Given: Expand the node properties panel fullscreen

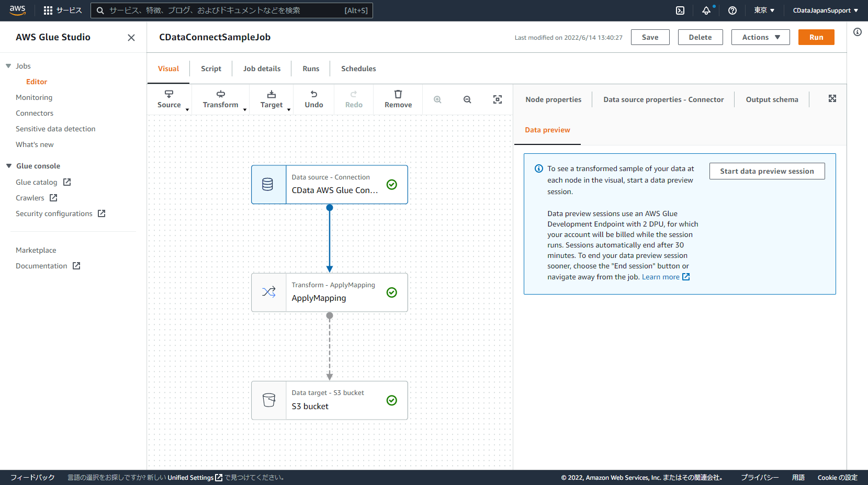Looking at the screenshot, I should 832,98.
